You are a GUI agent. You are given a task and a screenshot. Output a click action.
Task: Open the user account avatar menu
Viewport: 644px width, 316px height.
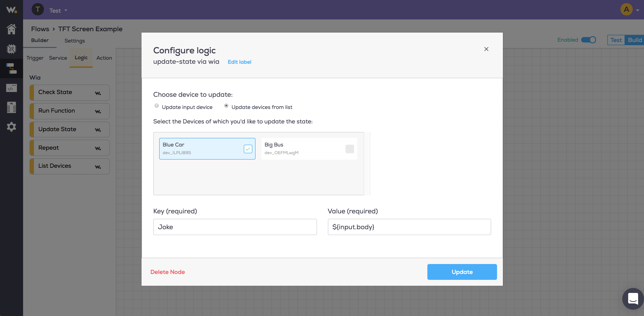click(x=626, y=9)
